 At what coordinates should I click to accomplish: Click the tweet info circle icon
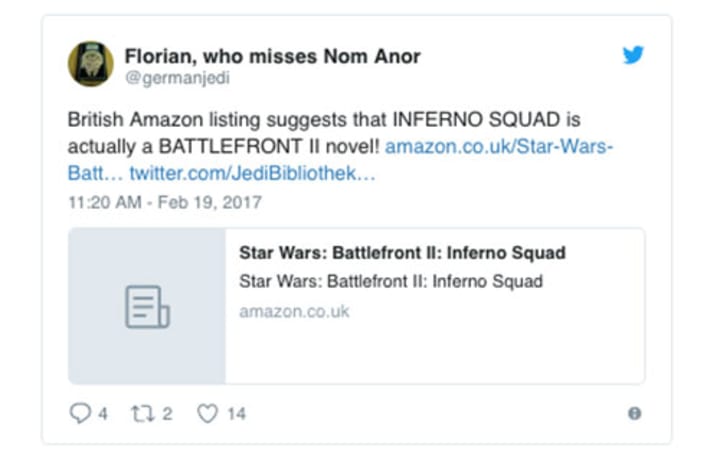pos(634,413)
